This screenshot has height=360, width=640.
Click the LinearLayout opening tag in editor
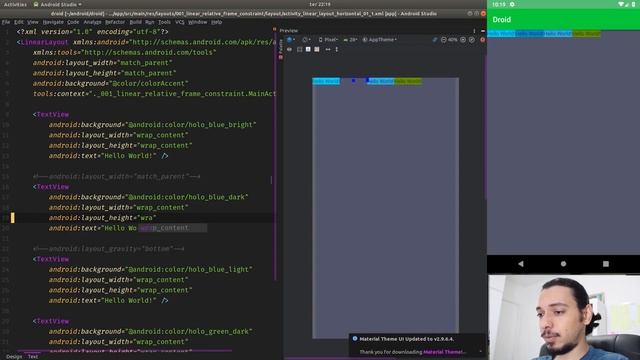[44, 42]
